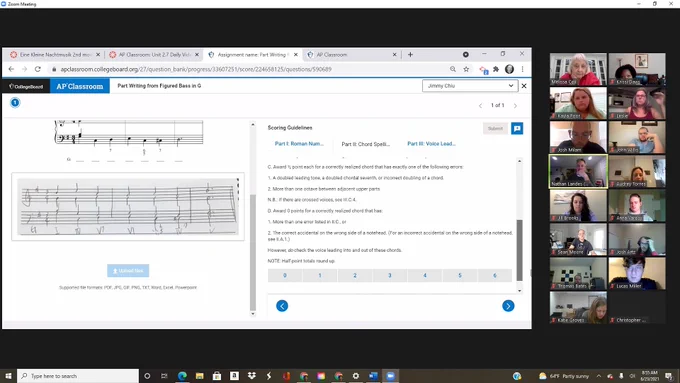
Task: Award a score of 1
Action: coord(320,275)
